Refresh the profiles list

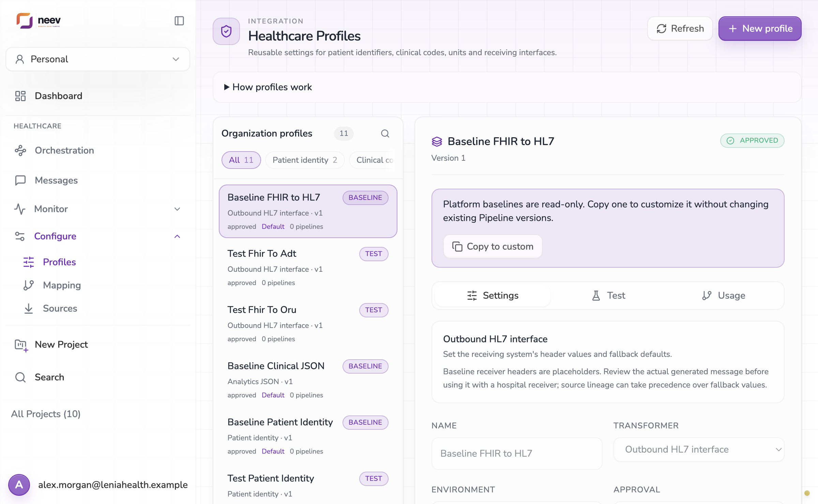click(x=680, y=29)
